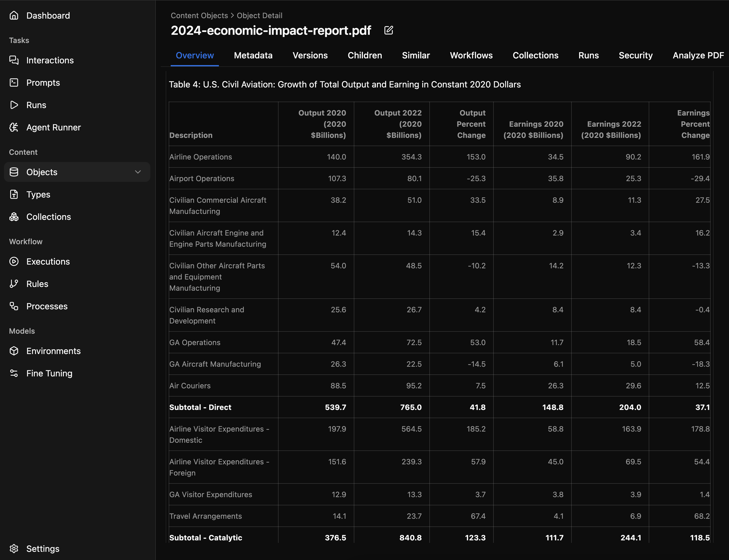Select the 354.3 value for Airline Operations
Viewport: 729px width, 560px height.
coord(411,157)
